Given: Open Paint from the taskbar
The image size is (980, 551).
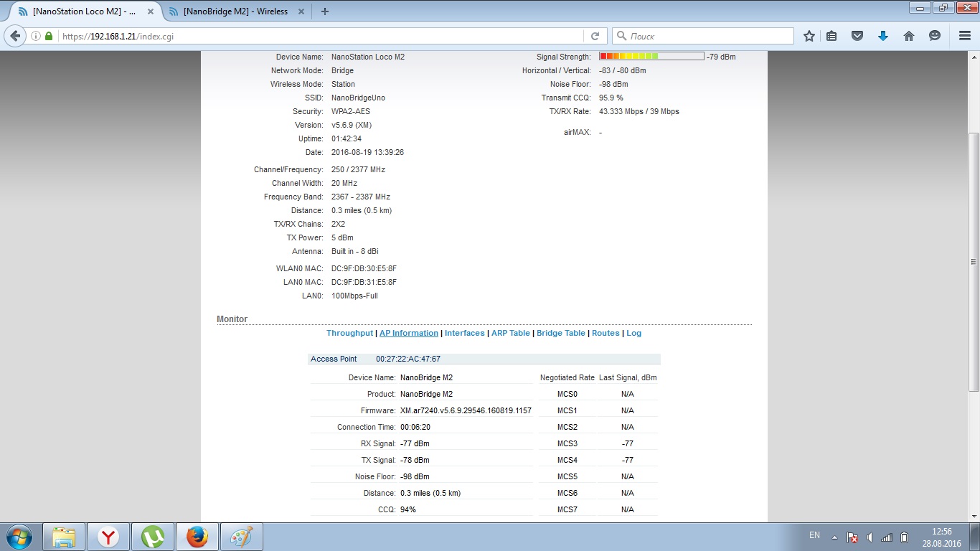Looking at the screenshot, I should [x=242, y=537].
